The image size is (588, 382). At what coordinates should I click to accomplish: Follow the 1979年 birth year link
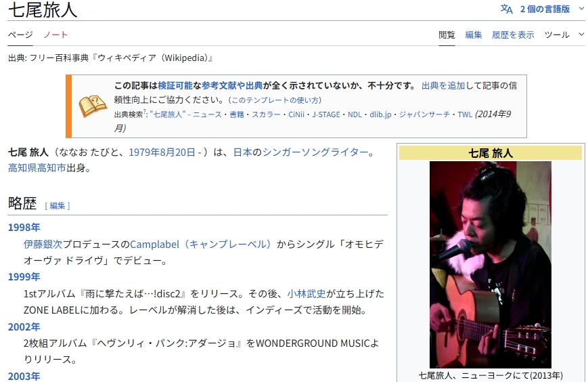click(x=144, y=152)
